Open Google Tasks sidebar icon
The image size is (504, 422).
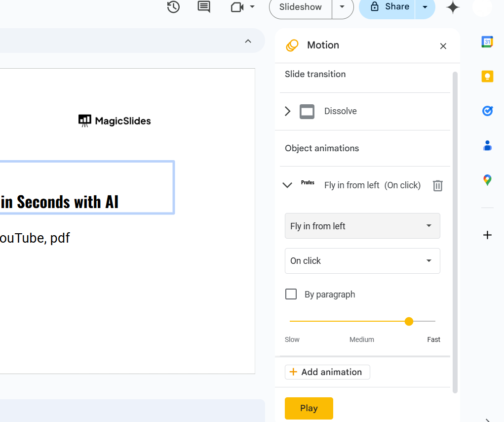coord(487,111)
